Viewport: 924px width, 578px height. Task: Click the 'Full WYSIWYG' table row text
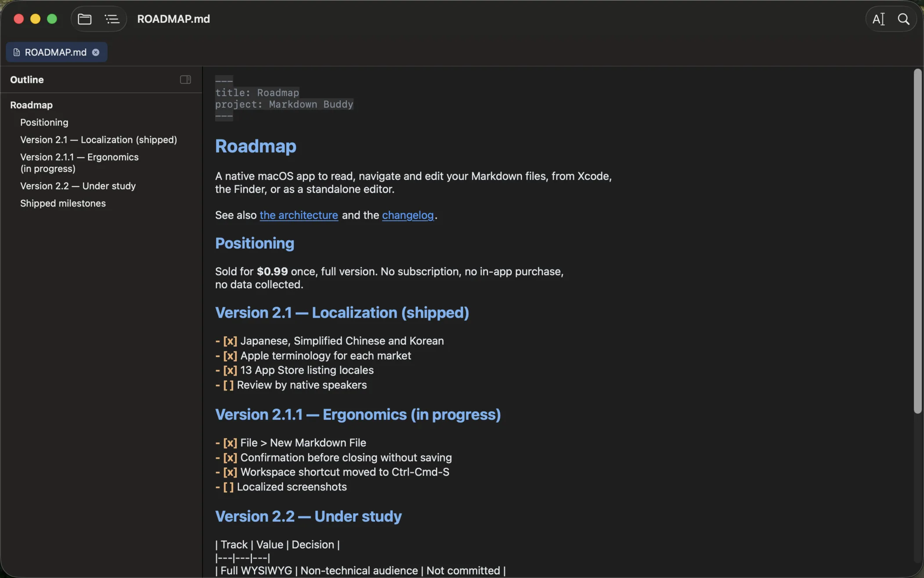click(256, 571)
